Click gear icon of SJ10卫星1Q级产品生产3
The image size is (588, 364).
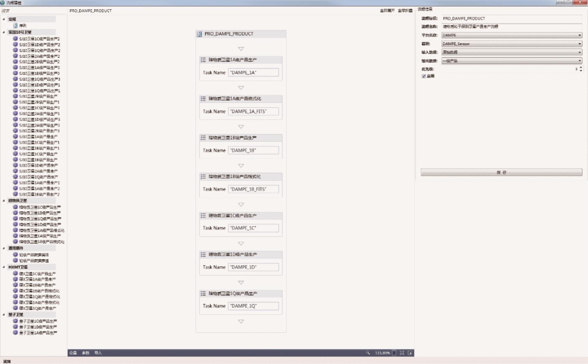(x=15, y=79)
